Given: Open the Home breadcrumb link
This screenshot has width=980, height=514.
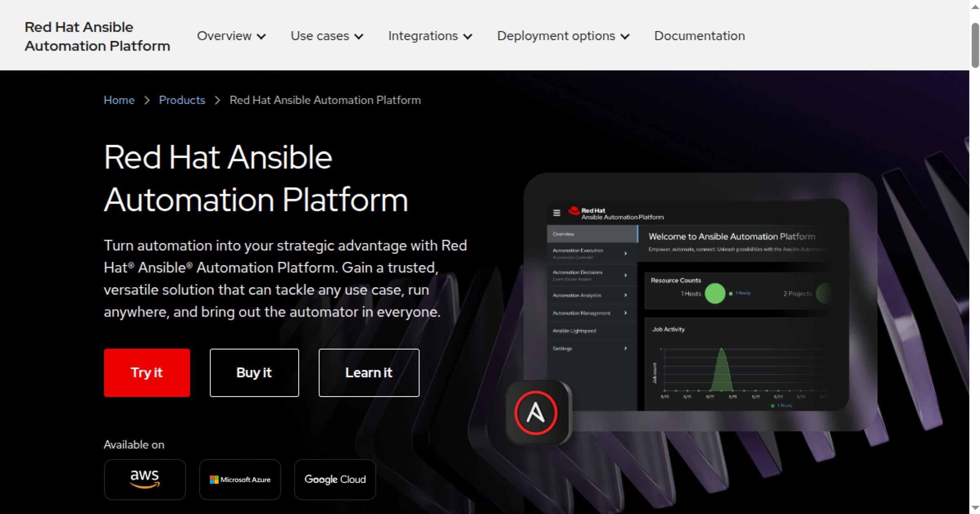Looking at the screenshot, I should [119, 100].
